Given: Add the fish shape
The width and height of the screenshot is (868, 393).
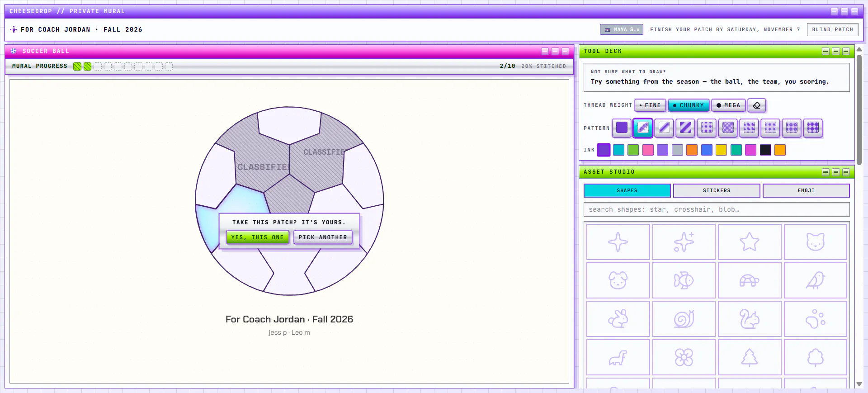Looking at the screenshot, I should click(684, 280).
